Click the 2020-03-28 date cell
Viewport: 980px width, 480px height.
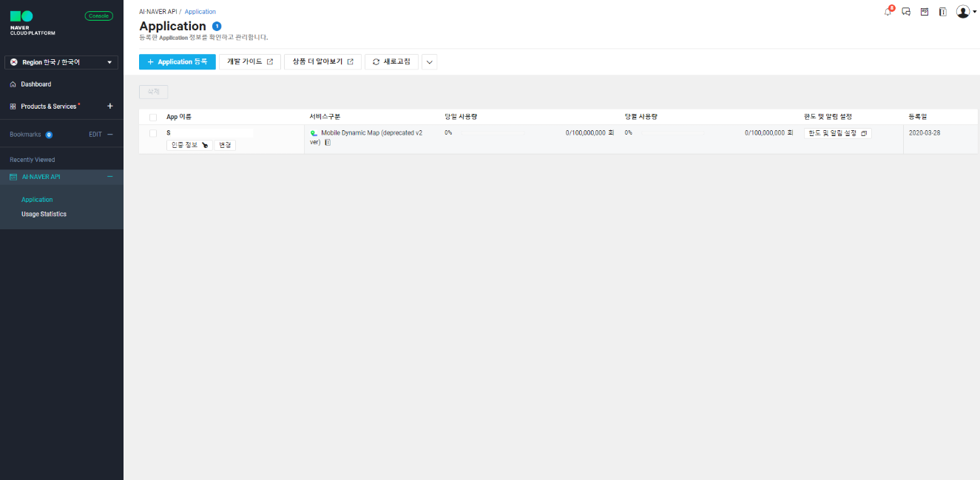[x=925, y=133]
